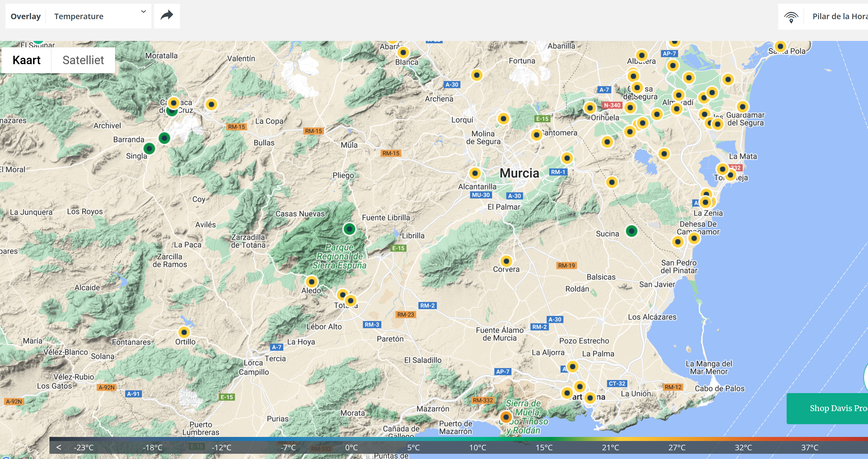The width and height of the screenshot is (868, 459).
Task: Select green station marker in Sierra Espuña park
Action: pyautogui.click(x=349, y=229)
